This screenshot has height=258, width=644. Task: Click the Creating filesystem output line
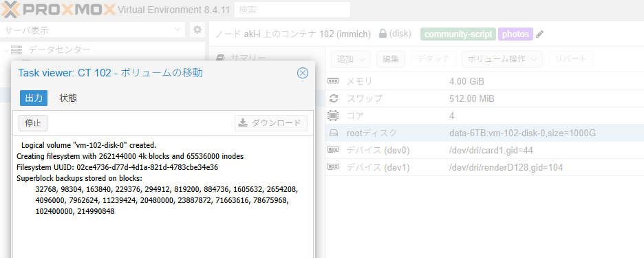(x=130, y=157)
